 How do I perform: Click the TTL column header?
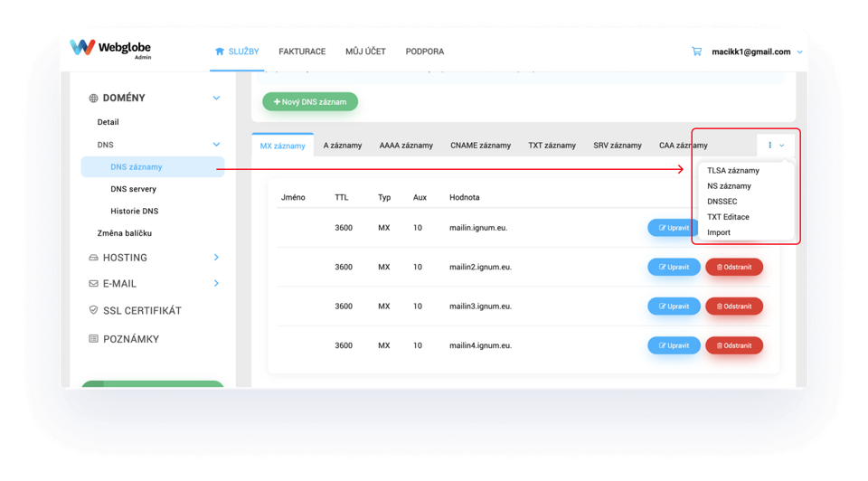tap(342, 197)
